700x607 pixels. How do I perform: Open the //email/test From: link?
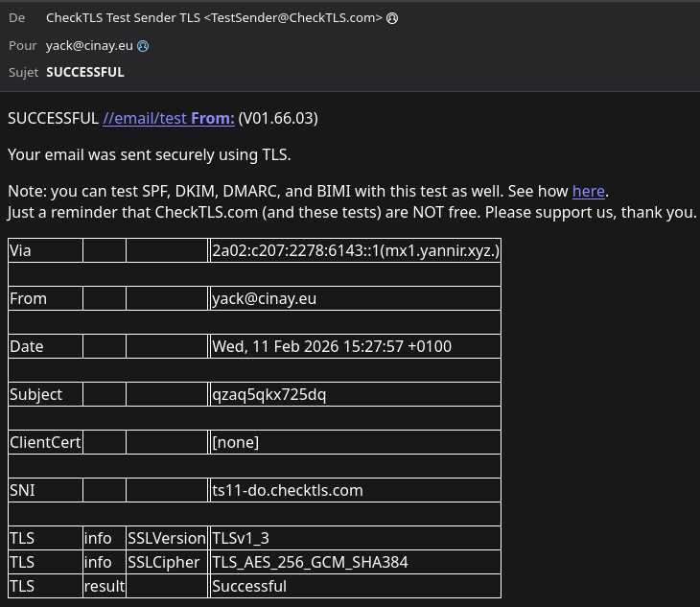pos(168,118)
